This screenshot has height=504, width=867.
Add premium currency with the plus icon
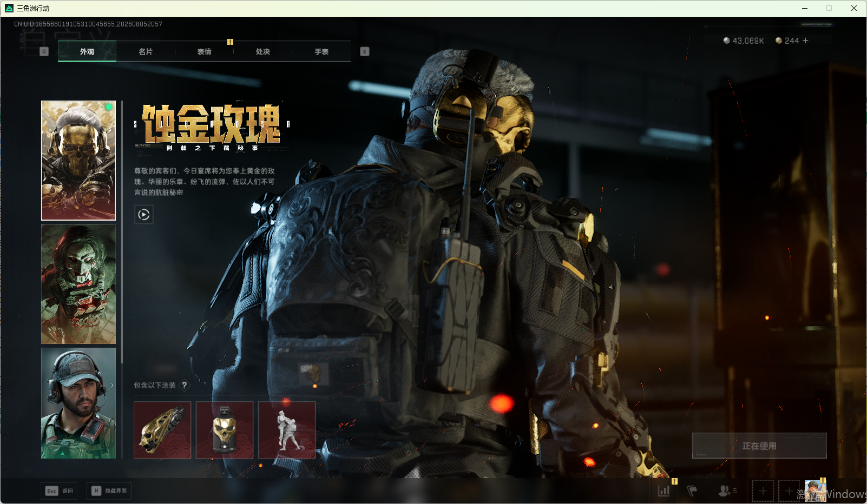(x=805, y=41)
